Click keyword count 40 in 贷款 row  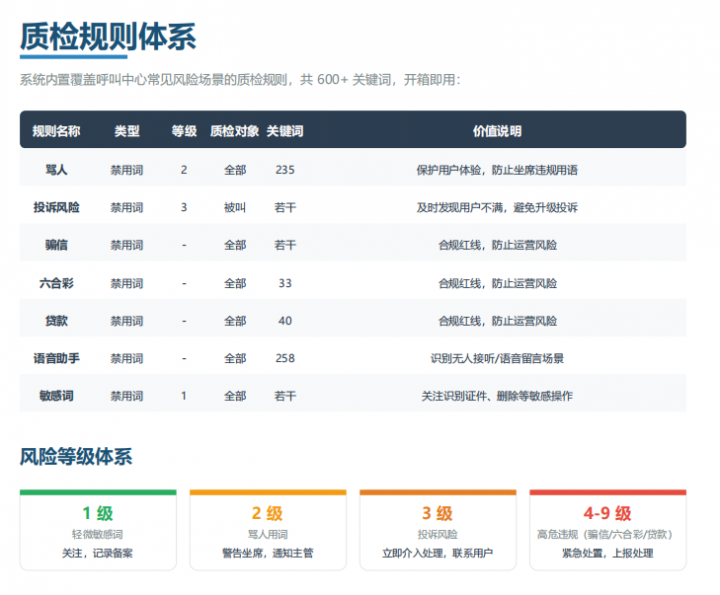[x=285, y=321]
